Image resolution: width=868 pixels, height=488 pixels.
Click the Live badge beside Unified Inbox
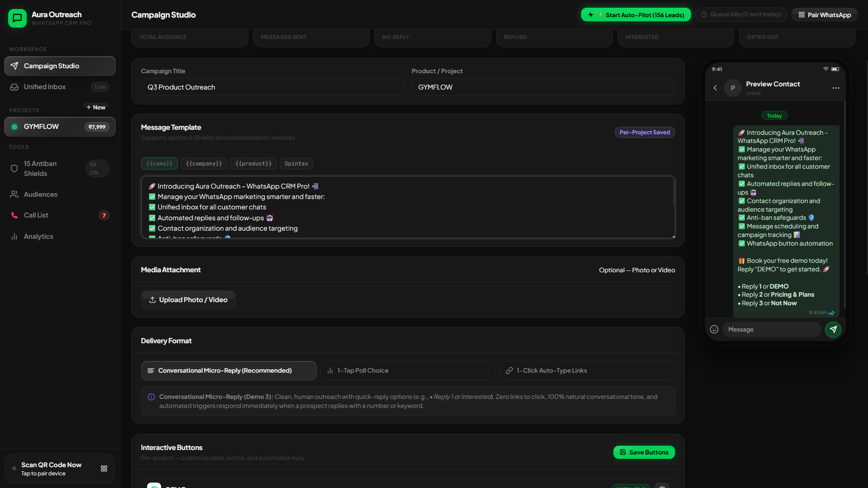tap(100, 87)
